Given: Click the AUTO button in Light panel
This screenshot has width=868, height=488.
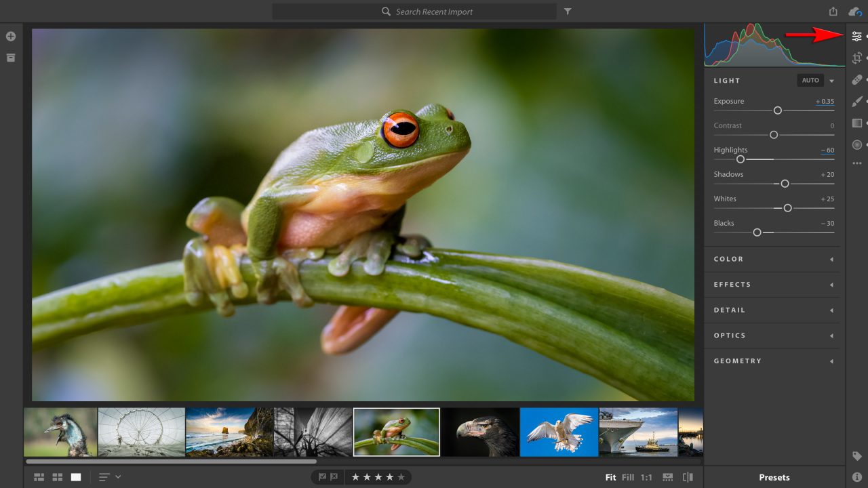Looking at the screenshot, I should click(810, 80).
